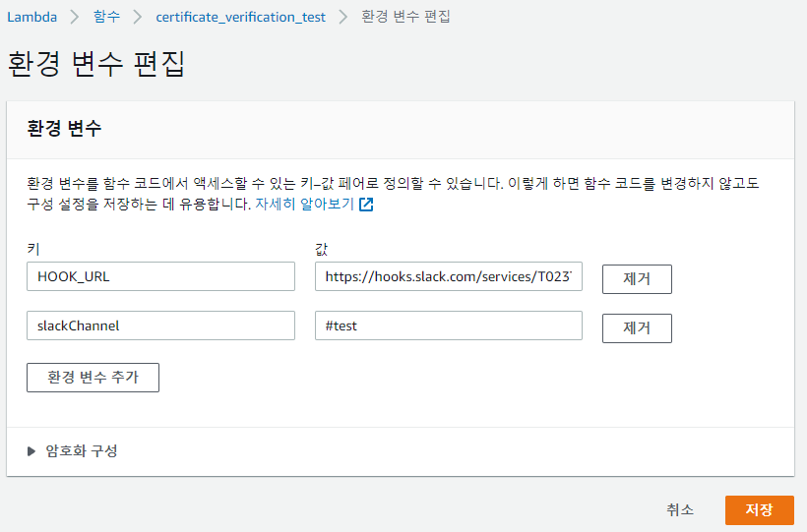Save changes with the 저장 button
The width and height of the screenshot is (807, 532).
pyautogui.click(x=759, y=510)
